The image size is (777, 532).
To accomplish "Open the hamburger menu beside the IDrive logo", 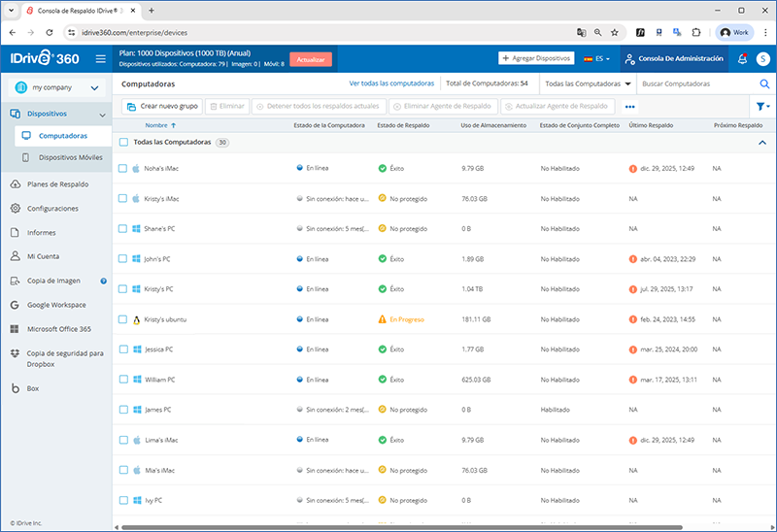I will [x=100, y=59].
